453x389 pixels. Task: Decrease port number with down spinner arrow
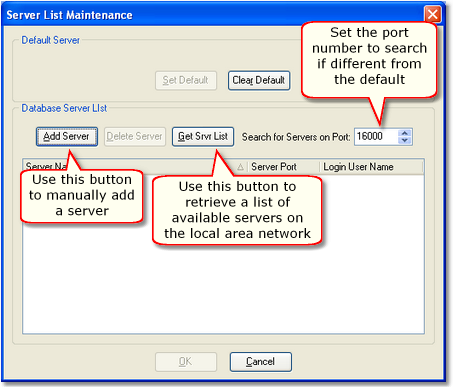(405, 141)
